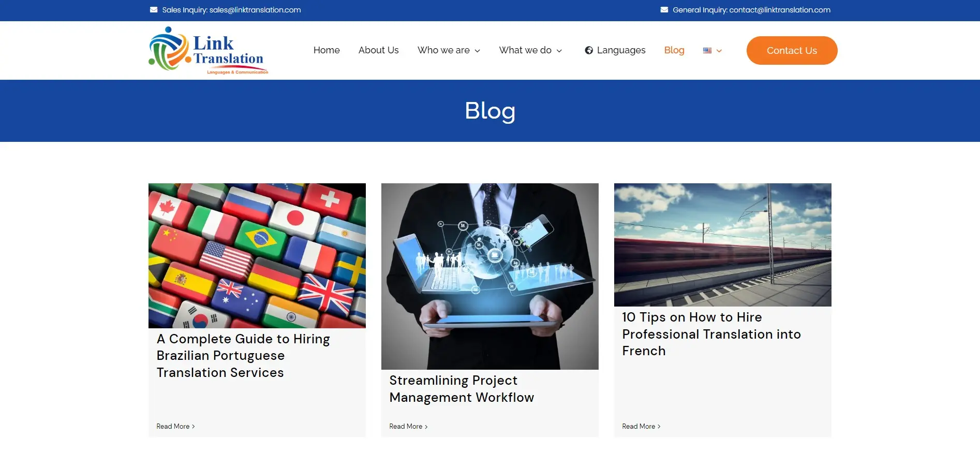Email contact@linktranslation.com link
This screenshot has height=451, width=980.
(779, 10)
